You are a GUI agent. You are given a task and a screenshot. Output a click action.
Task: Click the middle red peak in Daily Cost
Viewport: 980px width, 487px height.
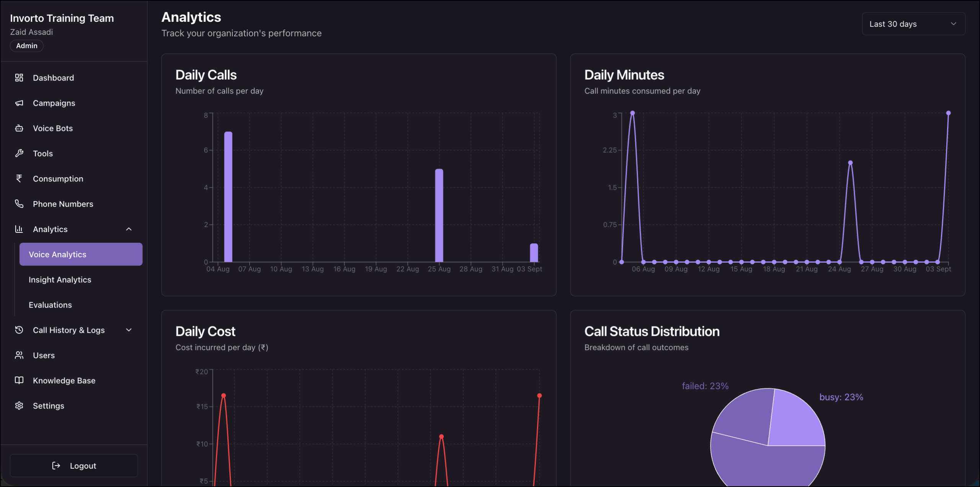[x=441, y=436]
